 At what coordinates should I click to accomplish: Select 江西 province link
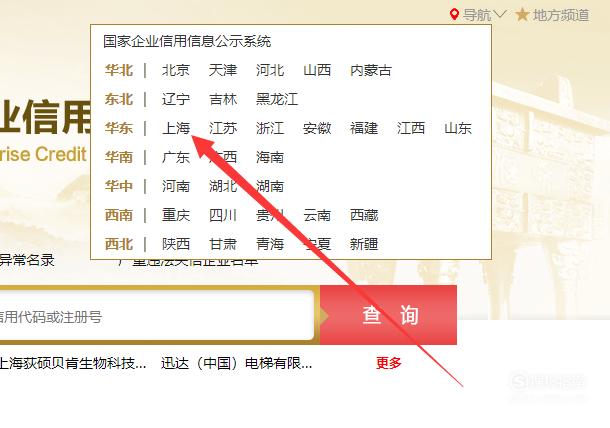coord(411,128)
